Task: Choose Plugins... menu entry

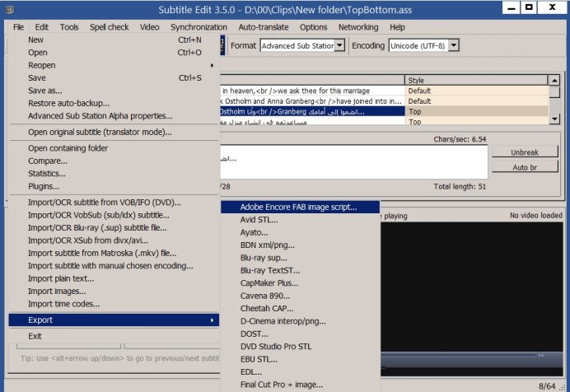Action: click(114, 186)
